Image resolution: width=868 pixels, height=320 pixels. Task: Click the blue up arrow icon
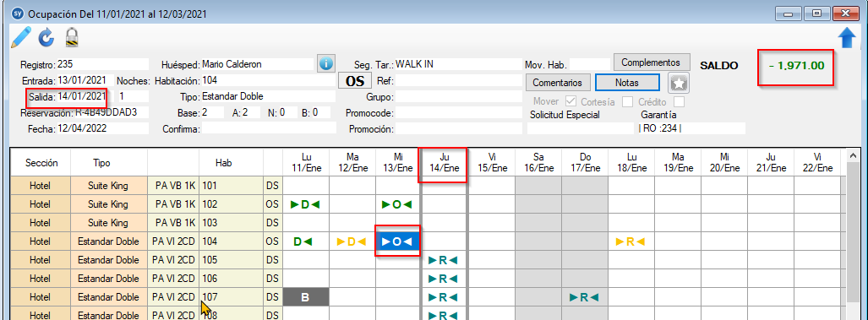[x=847, y=38]
